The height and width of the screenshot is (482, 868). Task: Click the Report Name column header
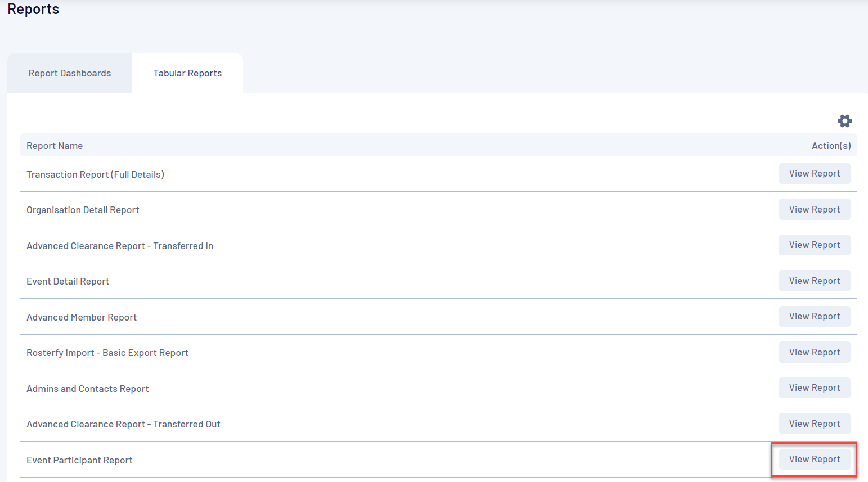pos(55,146)
